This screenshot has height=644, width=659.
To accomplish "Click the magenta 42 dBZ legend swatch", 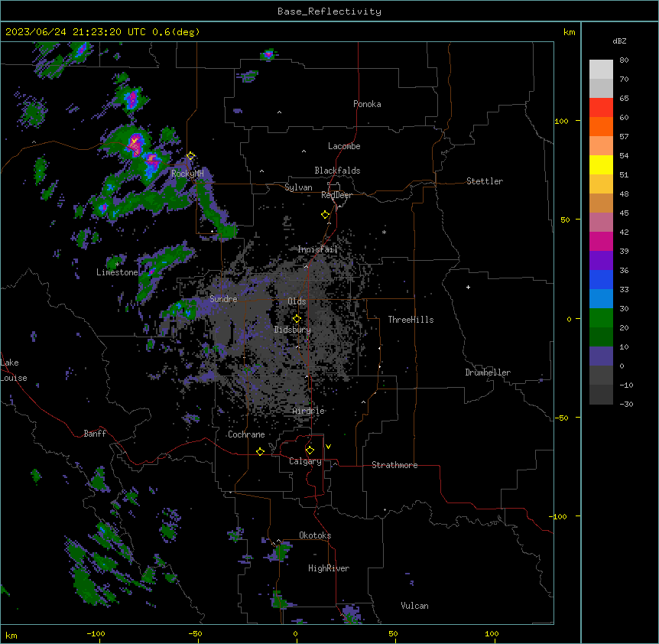I will [x=601, y=241].
